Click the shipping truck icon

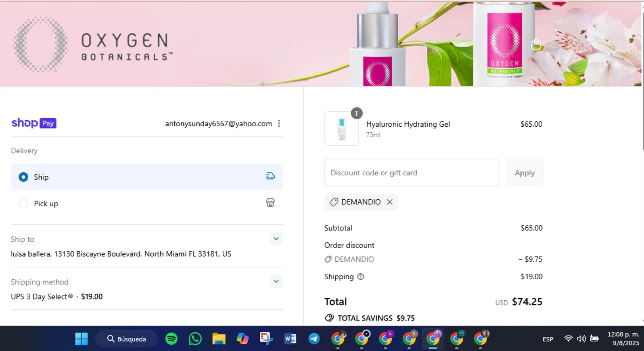(x=270, y=176)
